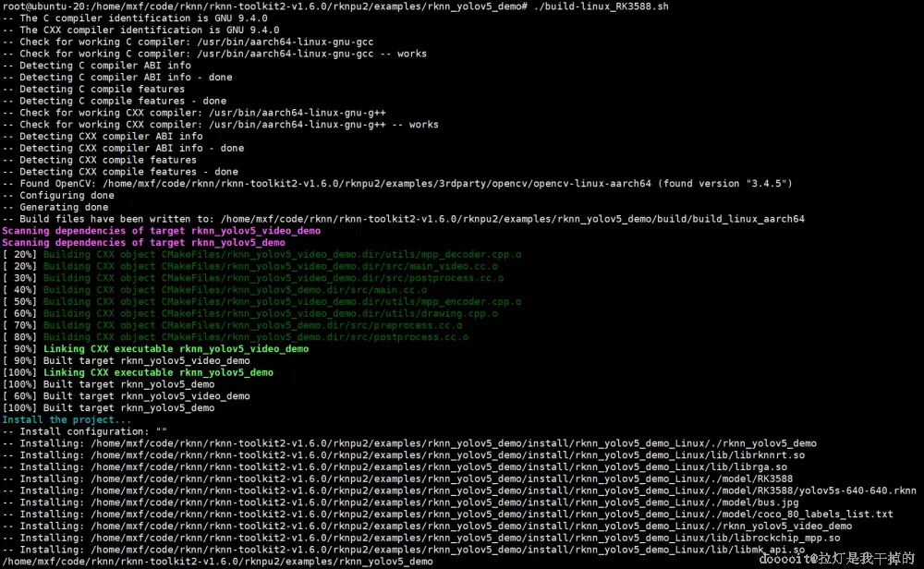Click '[ 90%] Built target rknn_yolov5_video_demo' line
Image resolution: width=924 pixels, height=569 pixels.
coord(126,360)
